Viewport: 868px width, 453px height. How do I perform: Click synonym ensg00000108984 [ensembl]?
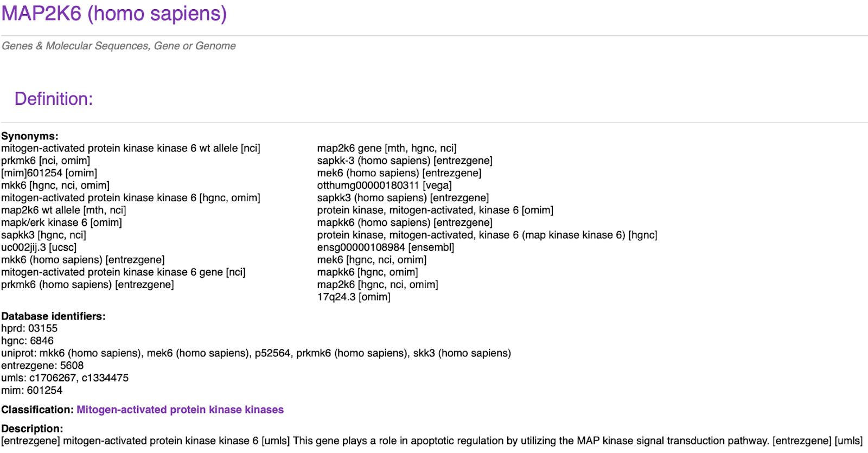click(x=386, y=247)
